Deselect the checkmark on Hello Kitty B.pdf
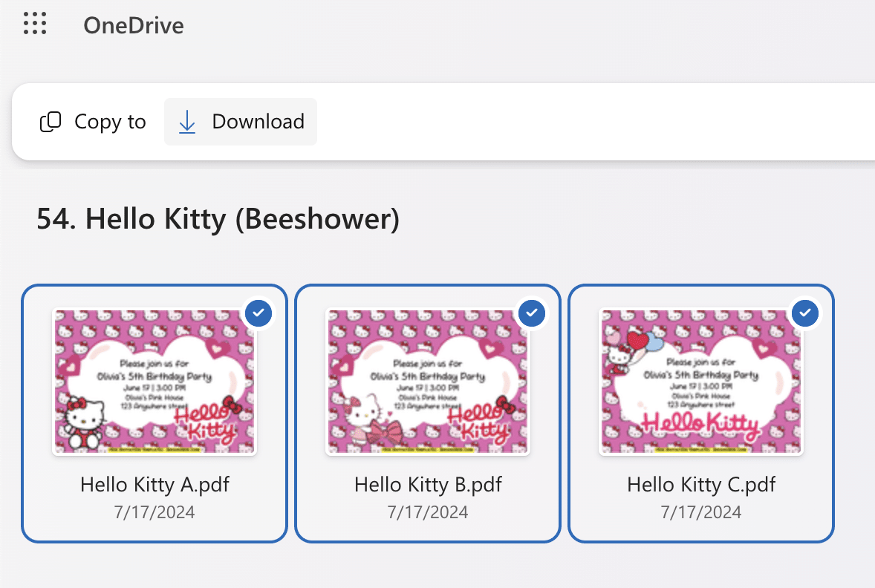Image resolution: width=875 pixels, height=588 pixels. pos(531,313)
